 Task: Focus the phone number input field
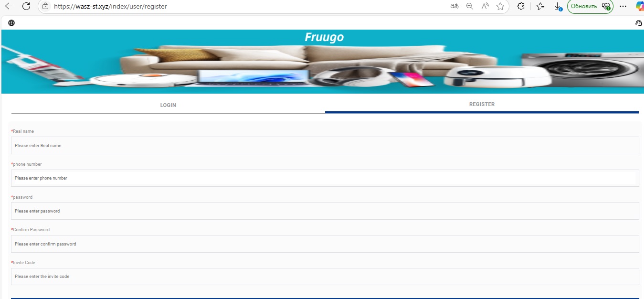pos(325,178)
